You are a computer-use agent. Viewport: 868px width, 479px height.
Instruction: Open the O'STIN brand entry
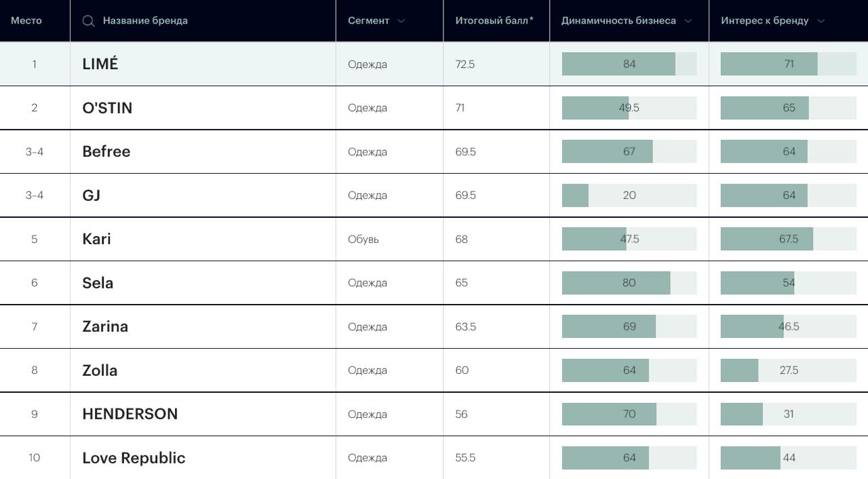pos(107,108)
